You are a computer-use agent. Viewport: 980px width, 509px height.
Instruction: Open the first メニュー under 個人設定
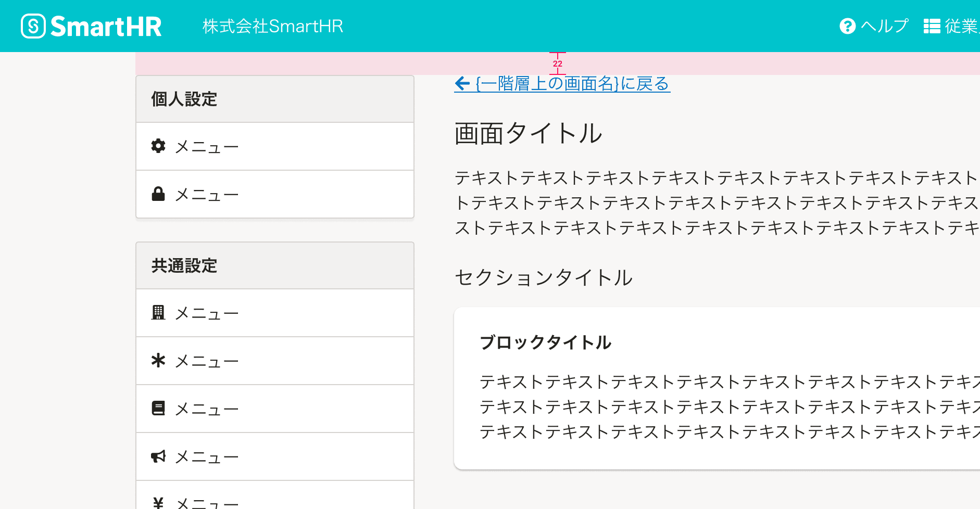pyautogui.click(x=206, y=146)
